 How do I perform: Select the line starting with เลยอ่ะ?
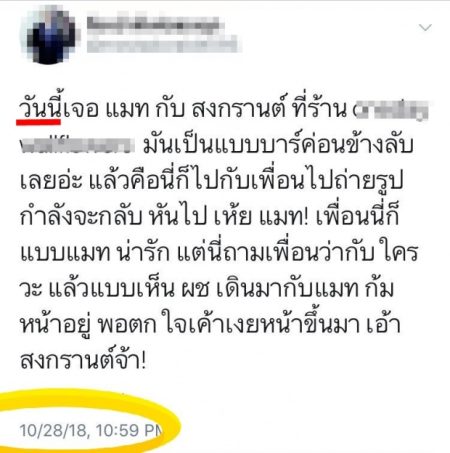(212, 180)
